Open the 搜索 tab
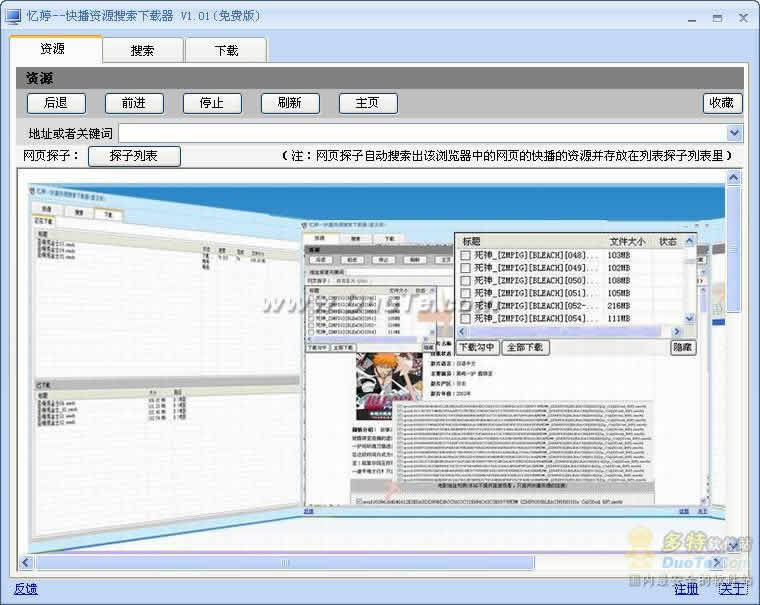Screen dimensions: 760x605 (142, 50)
